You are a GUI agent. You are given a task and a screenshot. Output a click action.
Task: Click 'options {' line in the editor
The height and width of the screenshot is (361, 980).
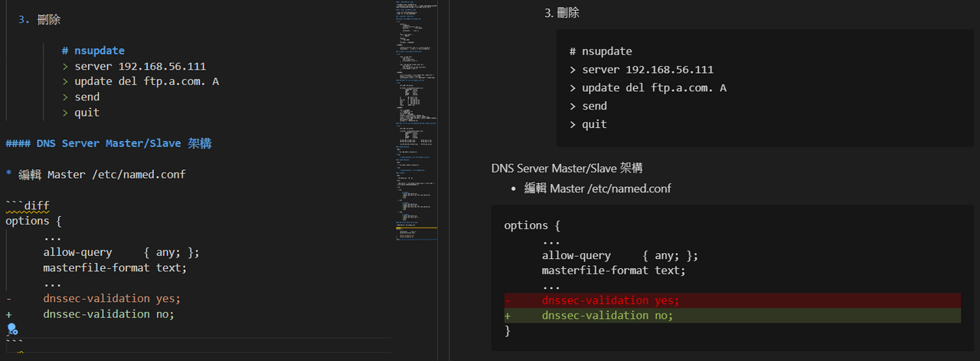pyautogui.click(x=33, y=221)
